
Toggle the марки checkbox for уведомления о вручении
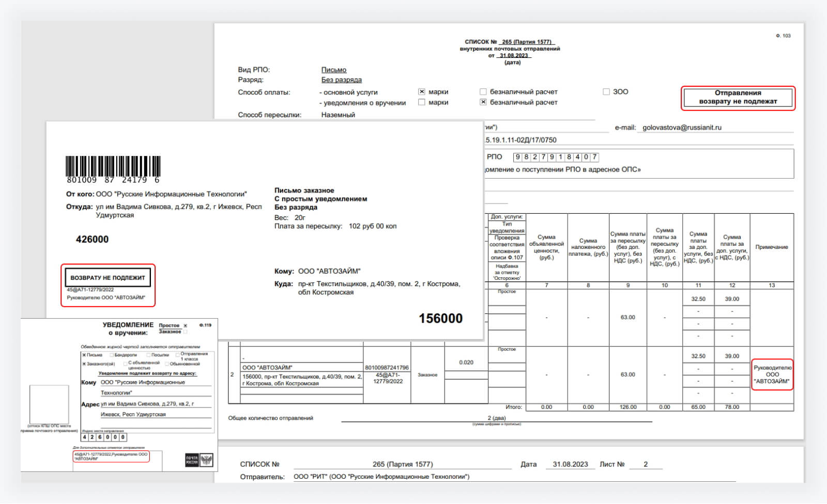[x=421, y=102]
